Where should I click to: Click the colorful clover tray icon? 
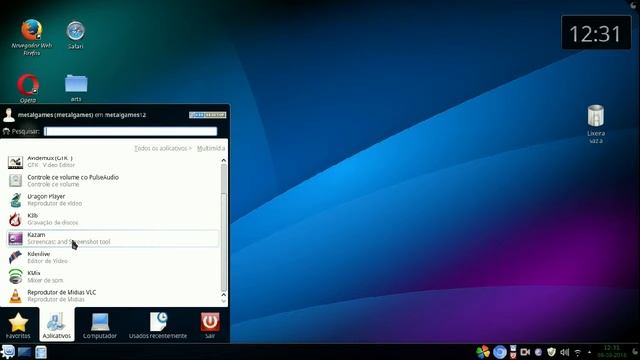(x=483, y=352)
